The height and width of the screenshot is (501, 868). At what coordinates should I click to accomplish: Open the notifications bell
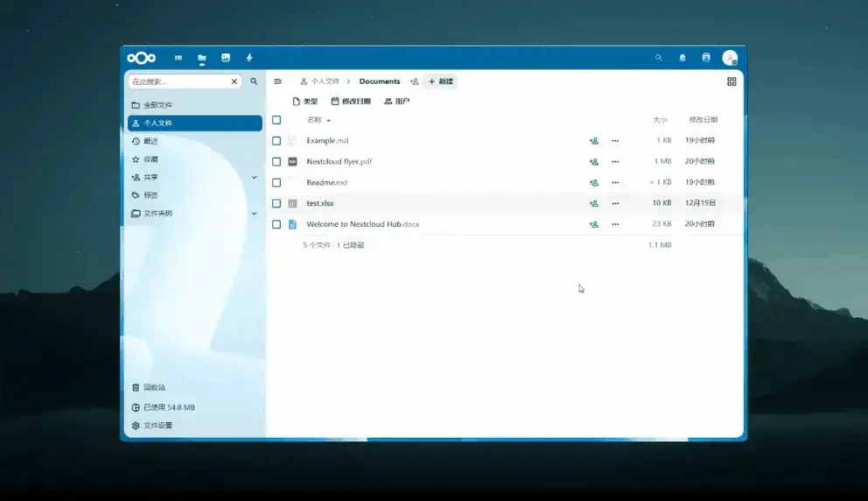682,58
